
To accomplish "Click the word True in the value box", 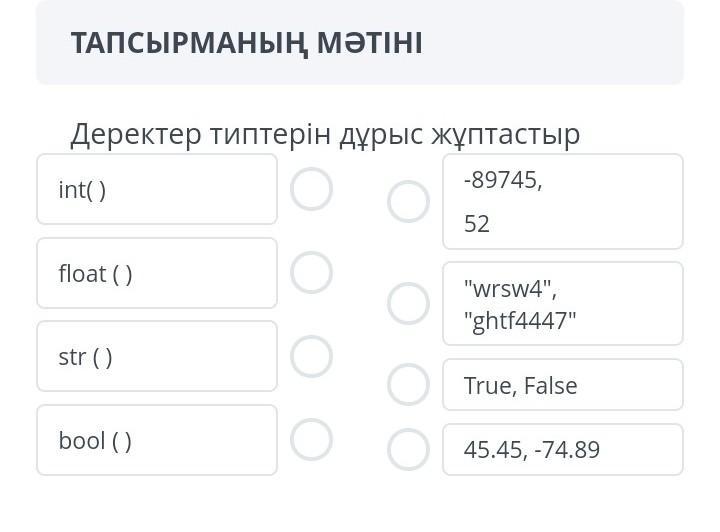I will click(487, 386).
